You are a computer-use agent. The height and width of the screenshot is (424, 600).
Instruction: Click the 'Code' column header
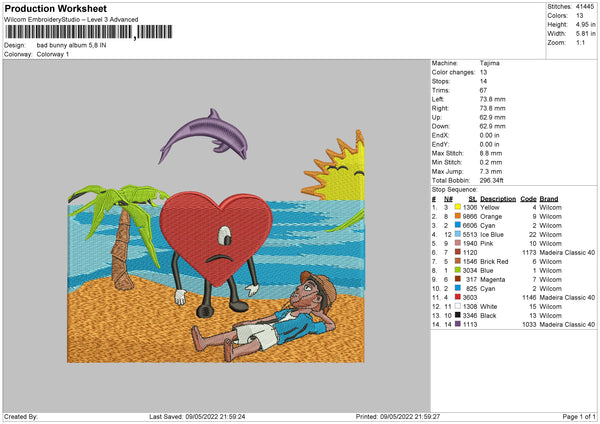[x=528, y=199]
